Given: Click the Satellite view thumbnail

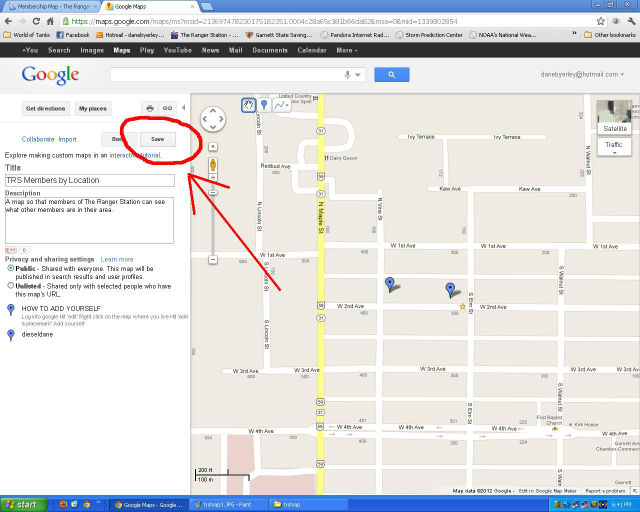Looking at the screenshot, I should [x=614, y=117].
